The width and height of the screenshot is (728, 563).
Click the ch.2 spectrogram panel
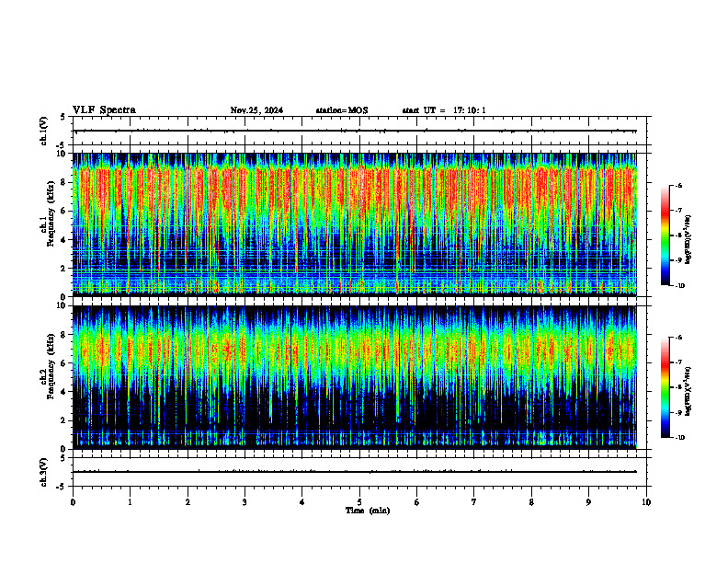tap(355, 377)
